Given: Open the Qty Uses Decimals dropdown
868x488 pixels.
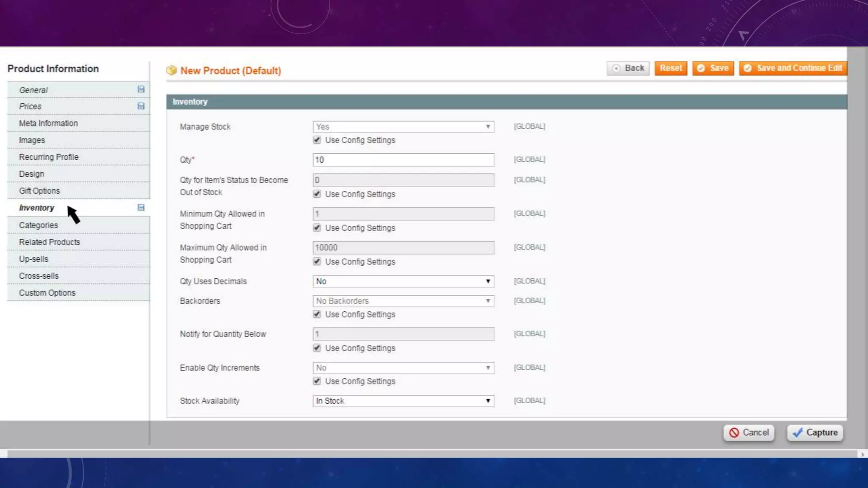Looking at the screenshot, I should [x=403, y=281].
